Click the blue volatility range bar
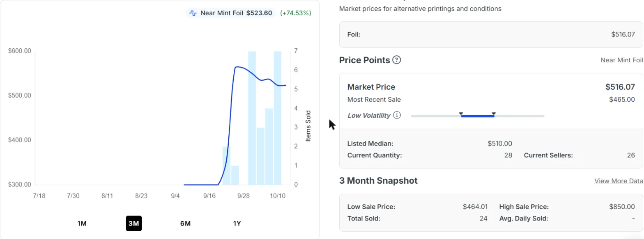The height and width of the screenshot is (239, 644). tap(477, 116)
